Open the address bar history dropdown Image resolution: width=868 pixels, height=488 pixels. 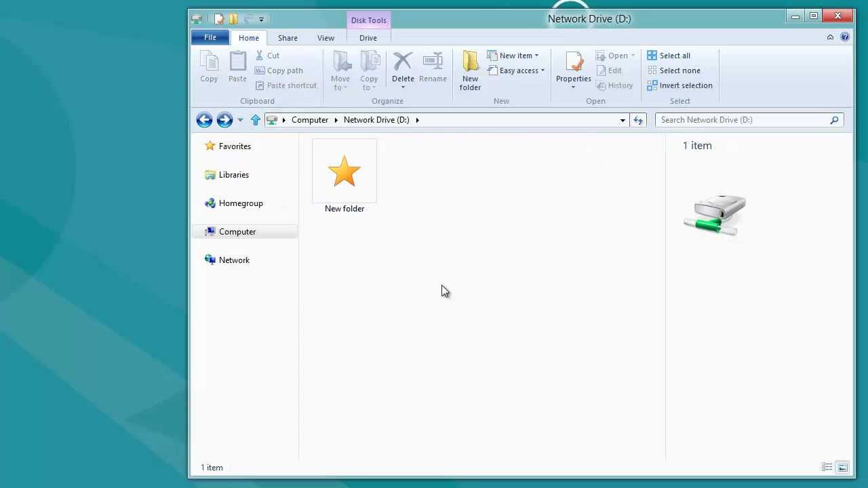pyautogui.click(x=622, y=120)
